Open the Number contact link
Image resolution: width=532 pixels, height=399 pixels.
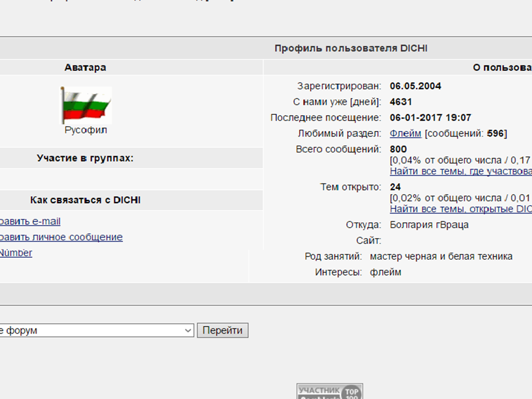click(x=16, y=253)
